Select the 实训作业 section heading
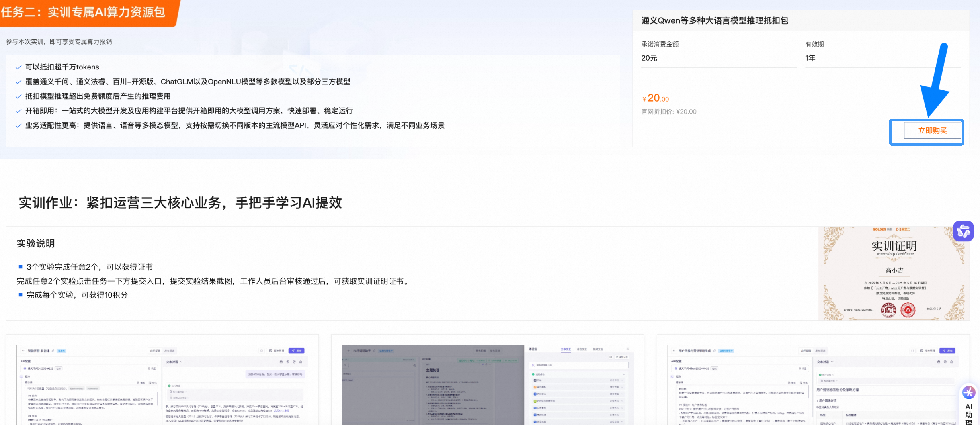 (180, 203)
